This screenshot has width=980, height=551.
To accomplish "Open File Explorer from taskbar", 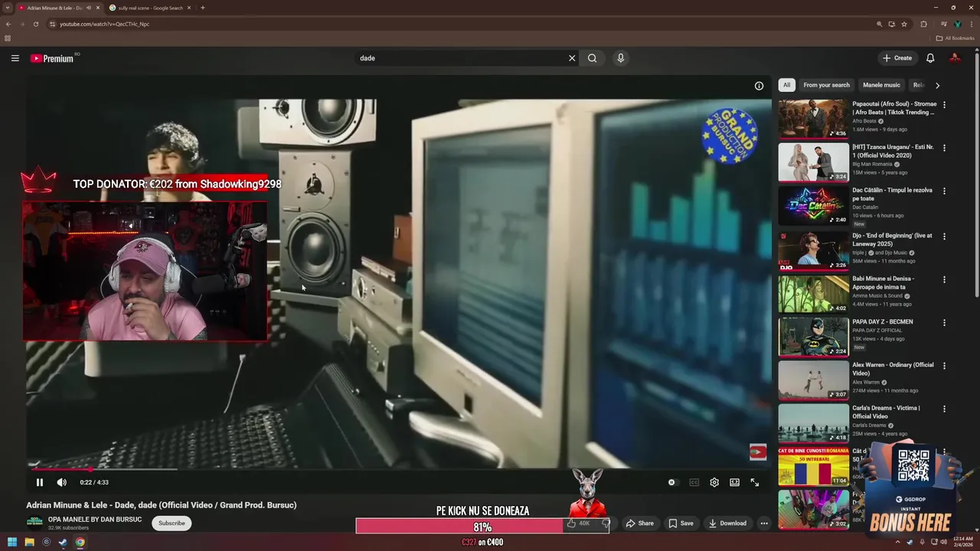I will [x=29, y=543].
